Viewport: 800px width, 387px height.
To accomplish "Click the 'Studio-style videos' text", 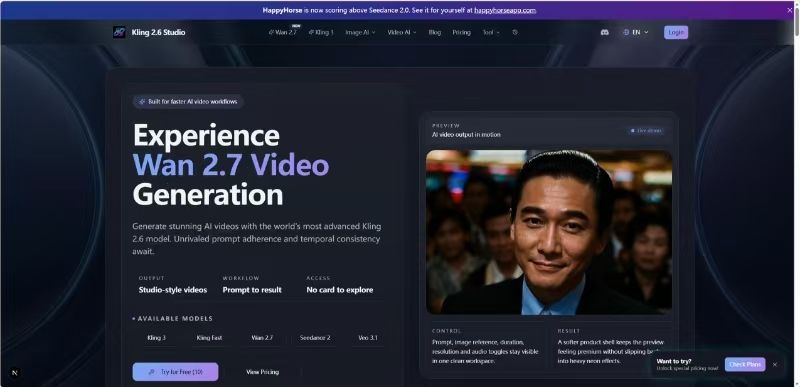I will 173,290.
